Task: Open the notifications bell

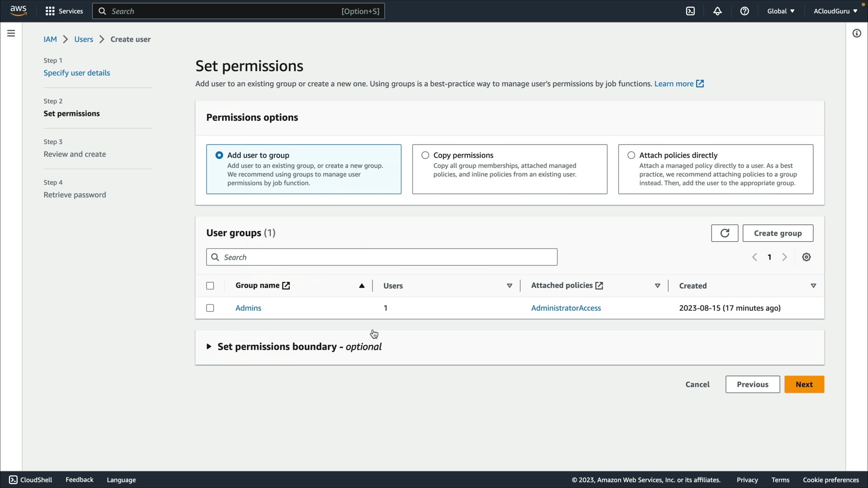Action: coord(717,11)
